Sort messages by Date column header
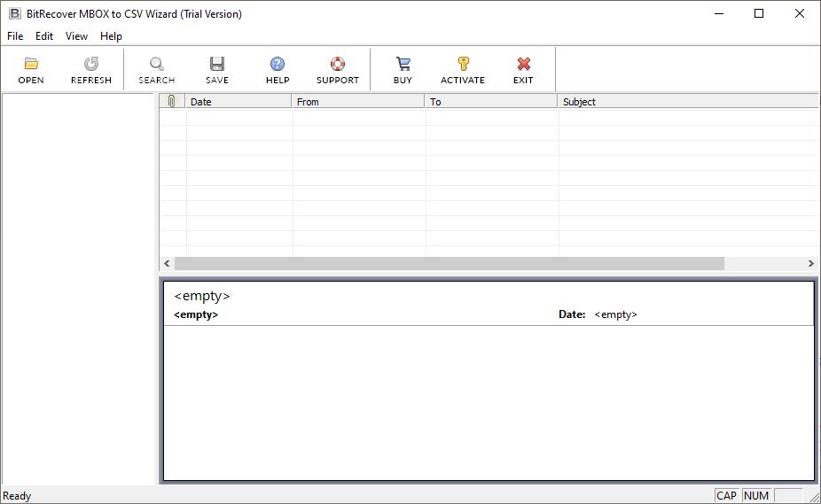 click(238, 102)
